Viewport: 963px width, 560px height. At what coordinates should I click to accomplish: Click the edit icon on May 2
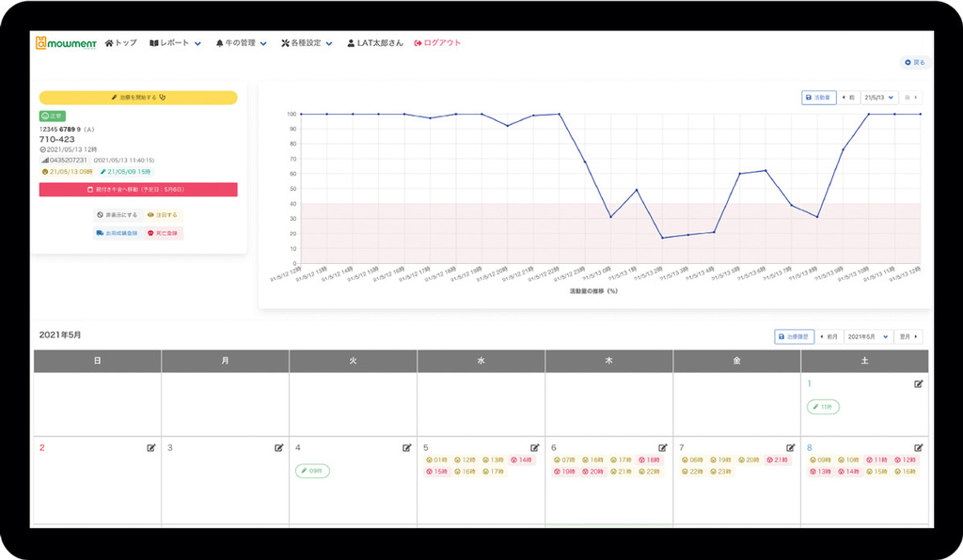(151, 447)
